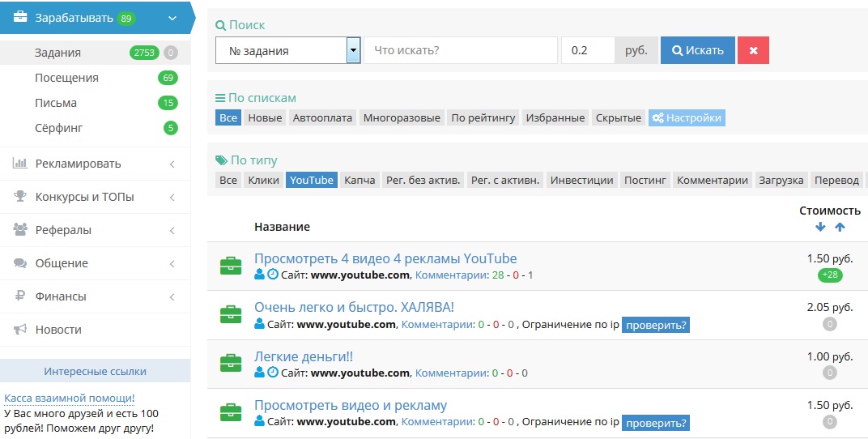Open the Новости menu item

coord(58,330)
